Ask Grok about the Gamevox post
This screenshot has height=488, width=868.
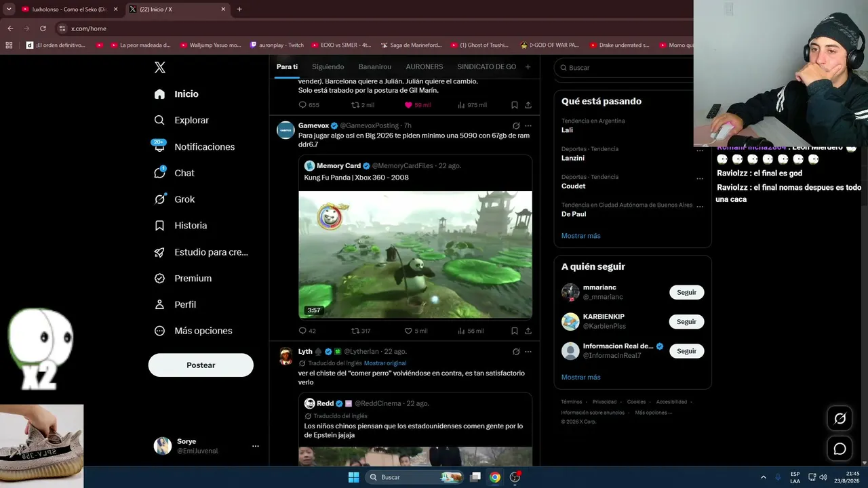click(x=516, y=125)
